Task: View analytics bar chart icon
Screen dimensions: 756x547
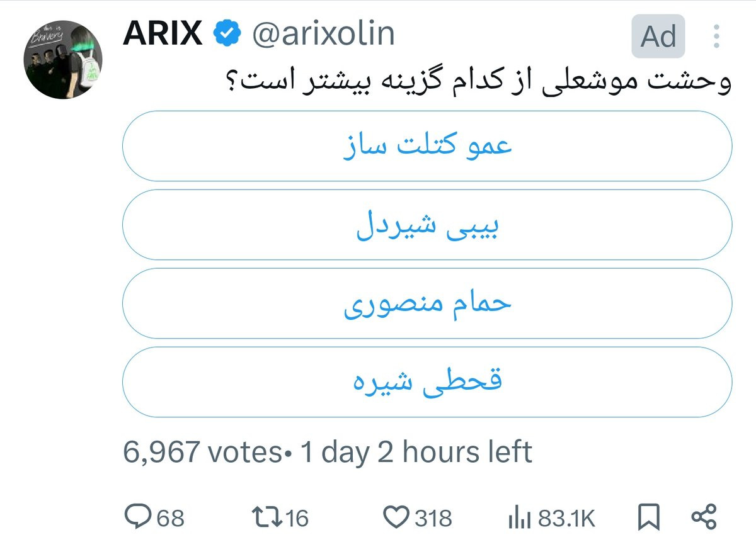Action: coord(520,518)
